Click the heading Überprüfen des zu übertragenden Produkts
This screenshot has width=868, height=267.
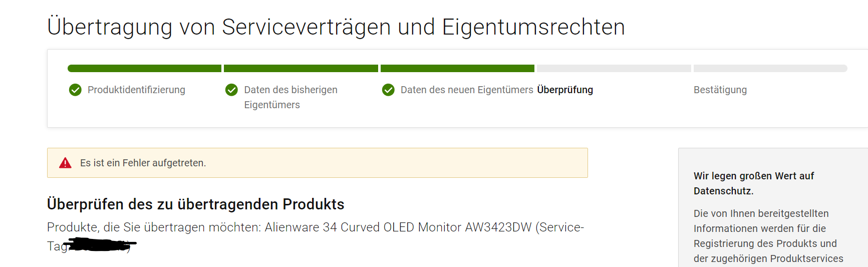point(196,204)
